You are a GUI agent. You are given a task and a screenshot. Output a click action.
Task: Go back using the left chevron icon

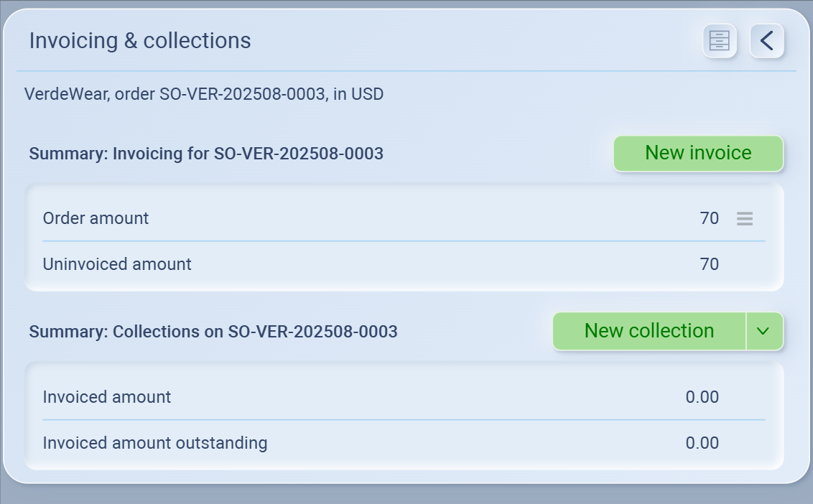tap(766, 41)
